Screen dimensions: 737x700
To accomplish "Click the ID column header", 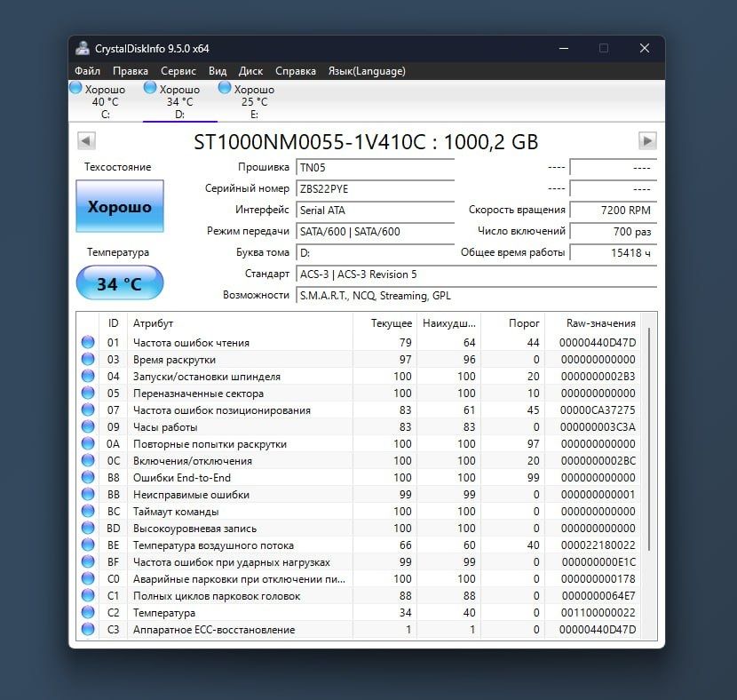I will (x=114, y=323).
